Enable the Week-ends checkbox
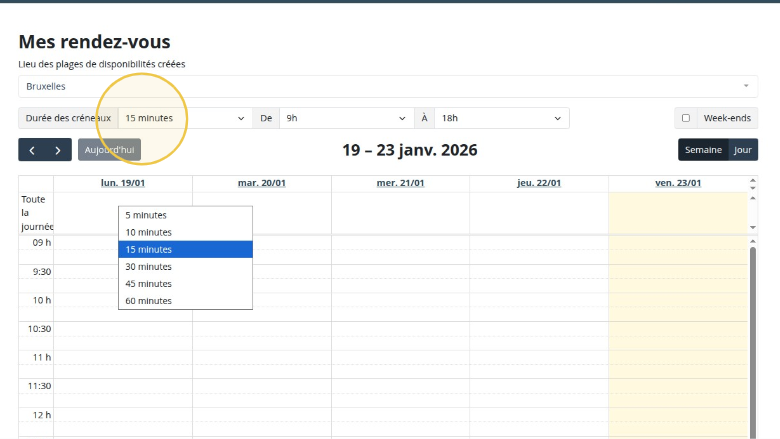Image resolution: width=780 pixels, height=439 pixels. click(x=686, y=118)
